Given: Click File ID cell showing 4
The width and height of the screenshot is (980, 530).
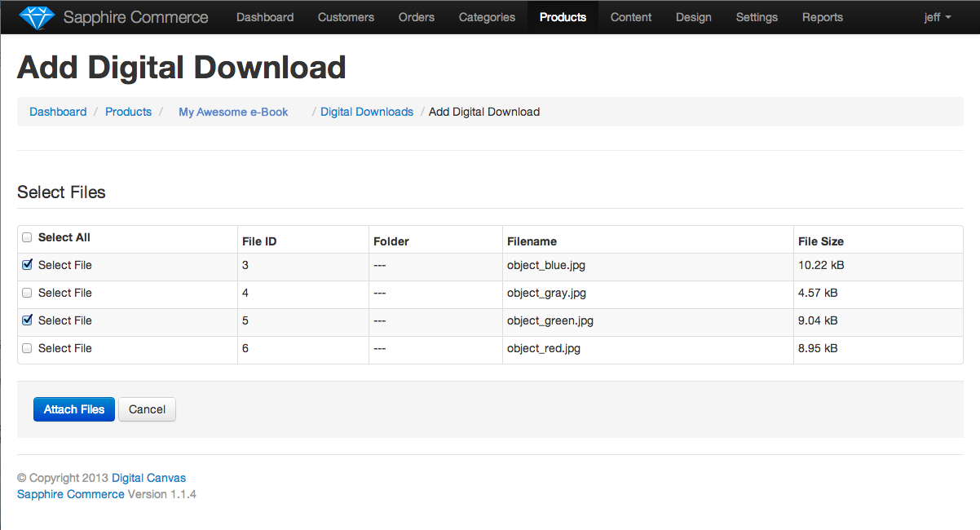Looking at the screenshot, I should [x=303, y=293].
